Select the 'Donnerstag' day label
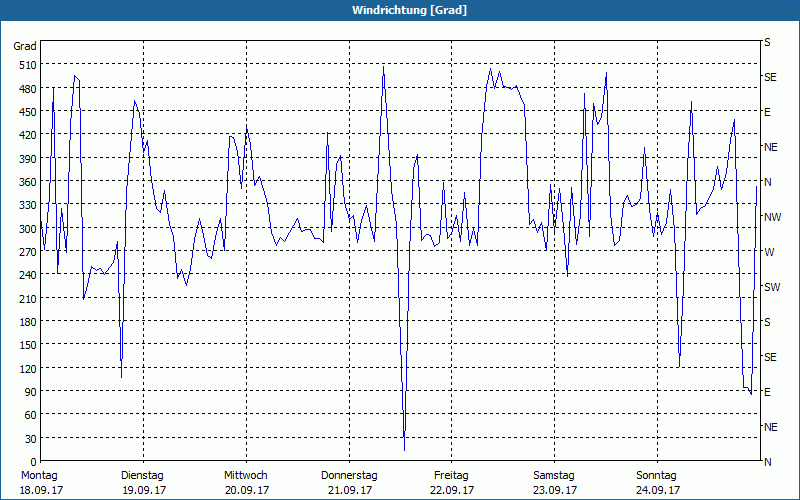 tap(349, 476)
